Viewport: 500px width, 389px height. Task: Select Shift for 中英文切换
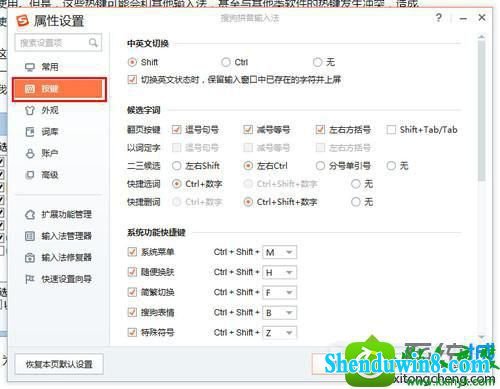pyautogui.click(x=132, y=62)
